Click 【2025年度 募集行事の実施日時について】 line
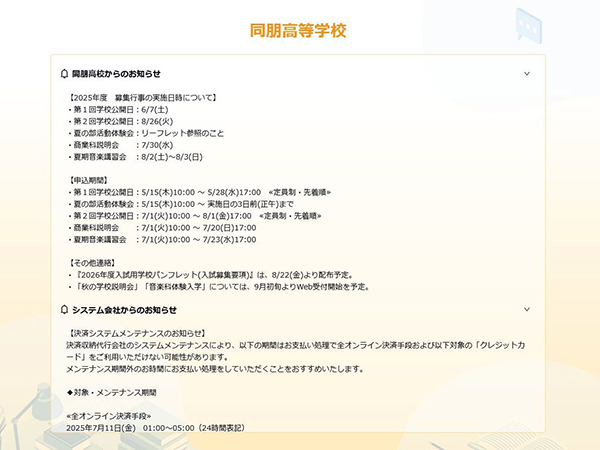This screenshot has width=600, height=450. tap(143, 98)
